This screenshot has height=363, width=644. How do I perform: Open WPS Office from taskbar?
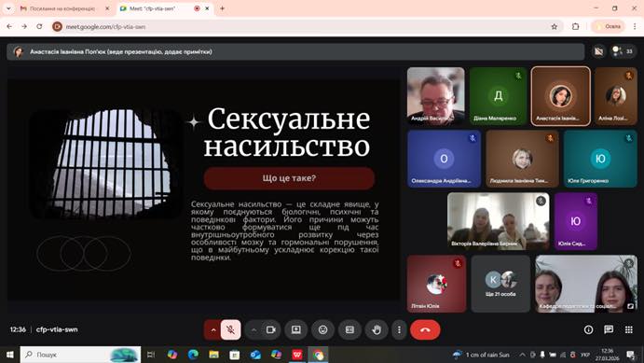point(297,355)
